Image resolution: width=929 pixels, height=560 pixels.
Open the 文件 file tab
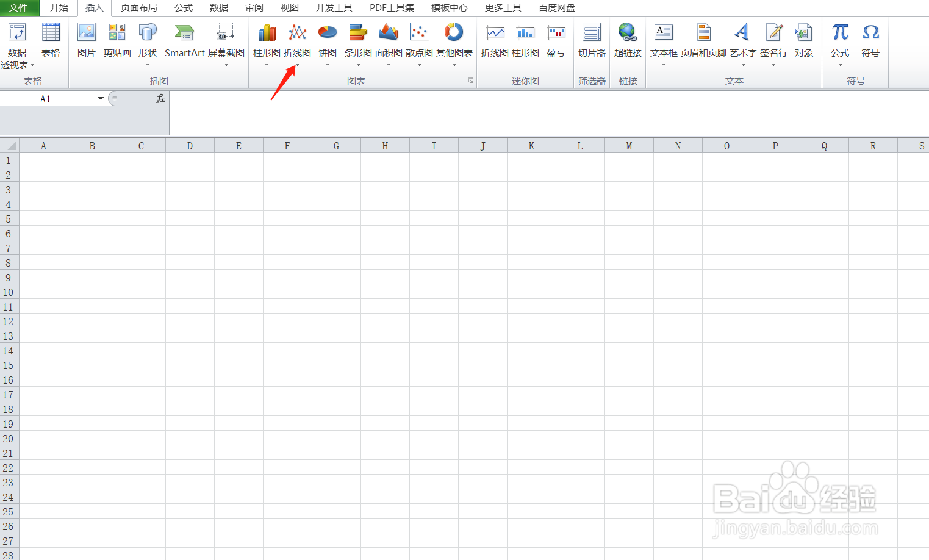point(19,8)
